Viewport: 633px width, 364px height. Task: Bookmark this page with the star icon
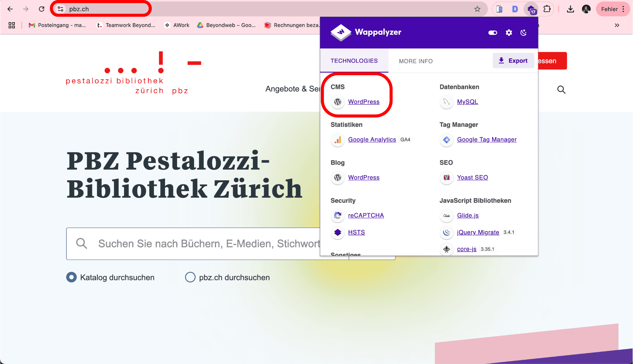477,9
